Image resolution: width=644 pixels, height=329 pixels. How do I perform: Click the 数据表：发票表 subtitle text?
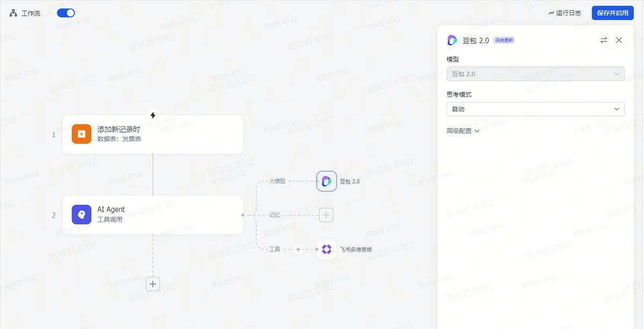point(119,139)
